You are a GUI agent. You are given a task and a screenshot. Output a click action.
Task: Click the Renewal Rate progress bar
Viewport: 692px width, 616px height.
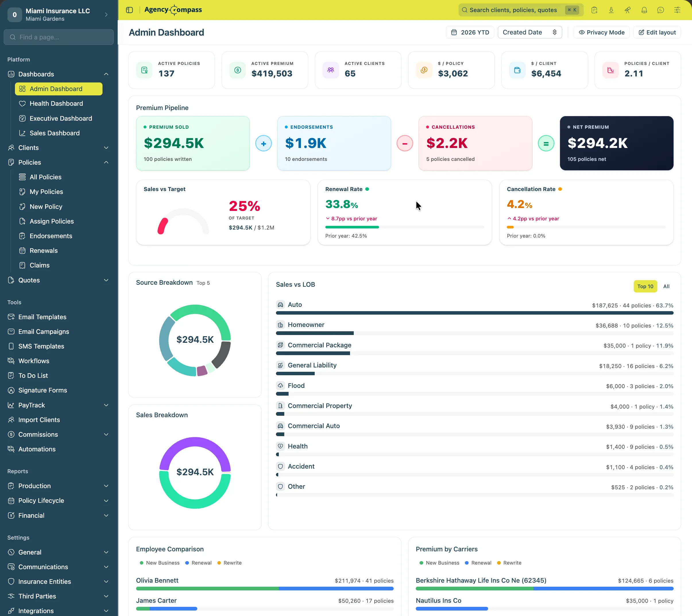pos(405,227)
